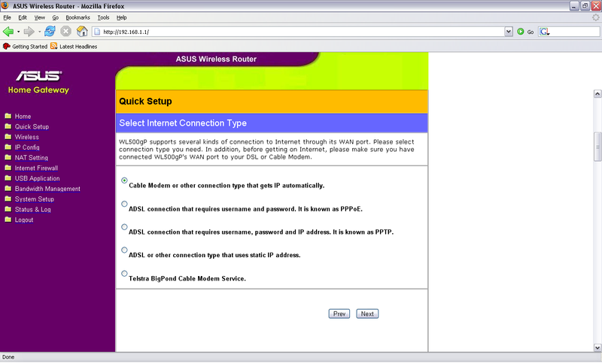Screen dimensions: 602x364
Task: Open the NAT Setting link
Action: tap(32, 158)
